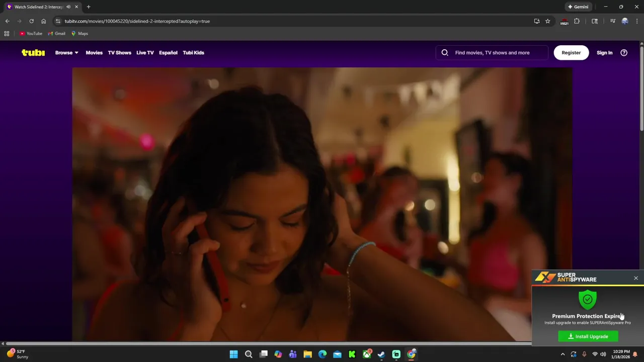Open the Gmail bookmark
Viewport: 644px width, 362px height.
point(56,34)
